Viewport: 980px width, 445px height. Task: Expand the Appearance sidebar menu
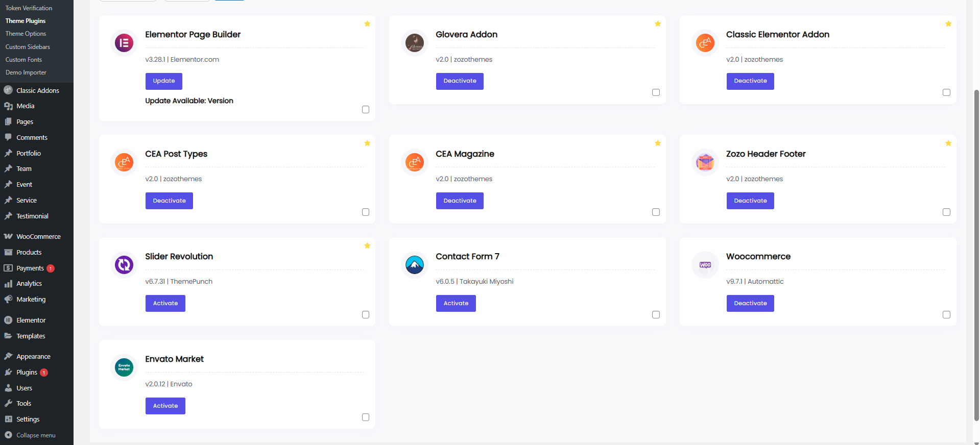[x=33, y=357]
